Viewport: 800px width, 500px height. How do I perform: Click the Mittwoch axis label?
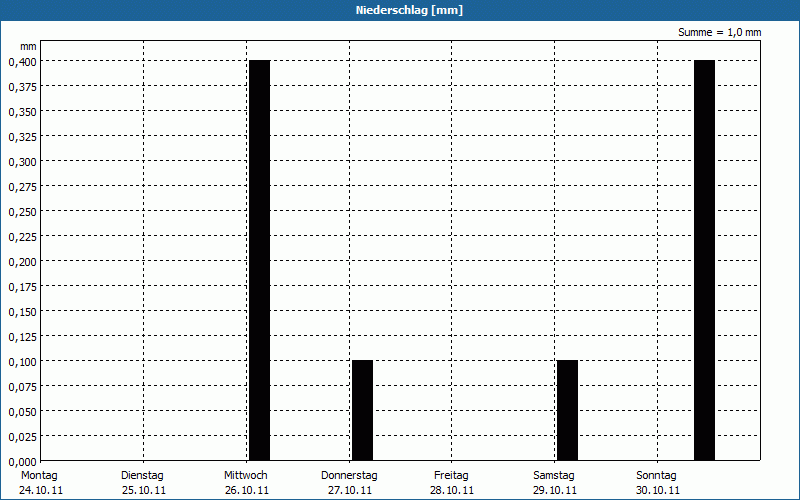tap(245, 475)
